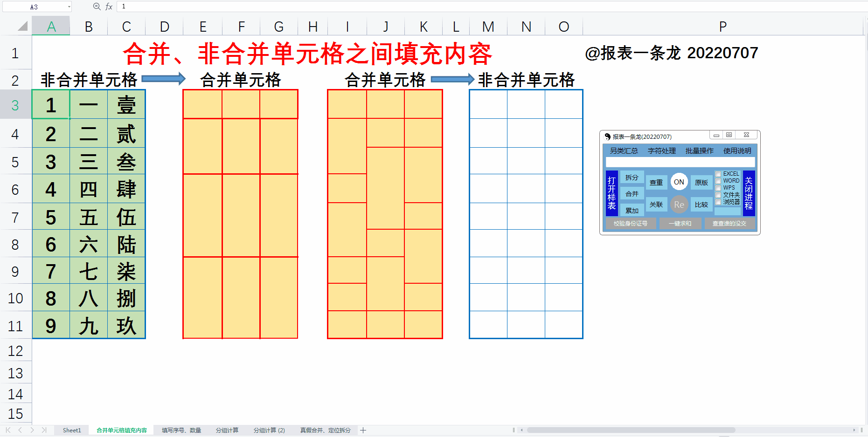
Task: Click the 查查谁的没交 button
Action: (729, 224)
